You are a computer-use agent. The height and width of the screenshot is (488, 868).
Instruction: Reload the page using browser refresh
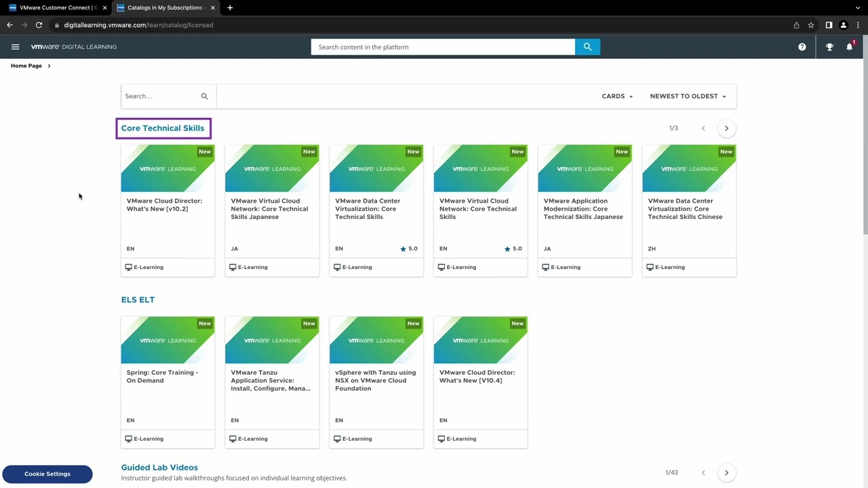39,25
